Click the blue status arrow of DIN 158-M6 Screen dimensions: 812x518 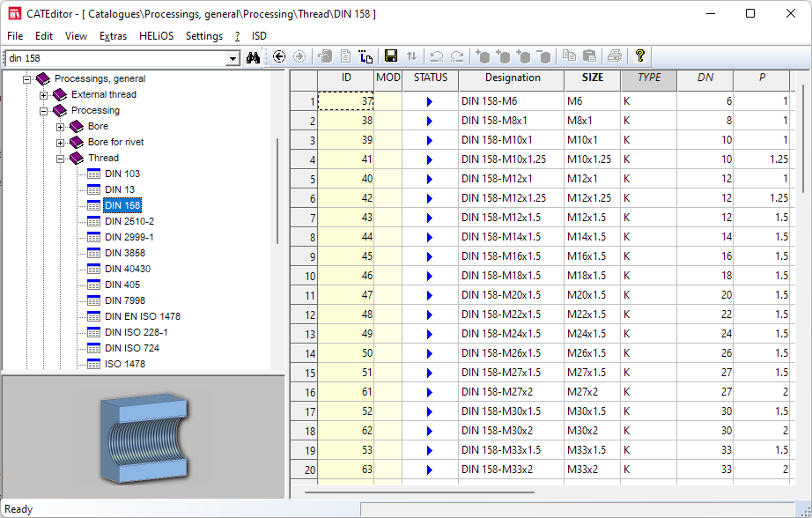(x=429, y=101)
